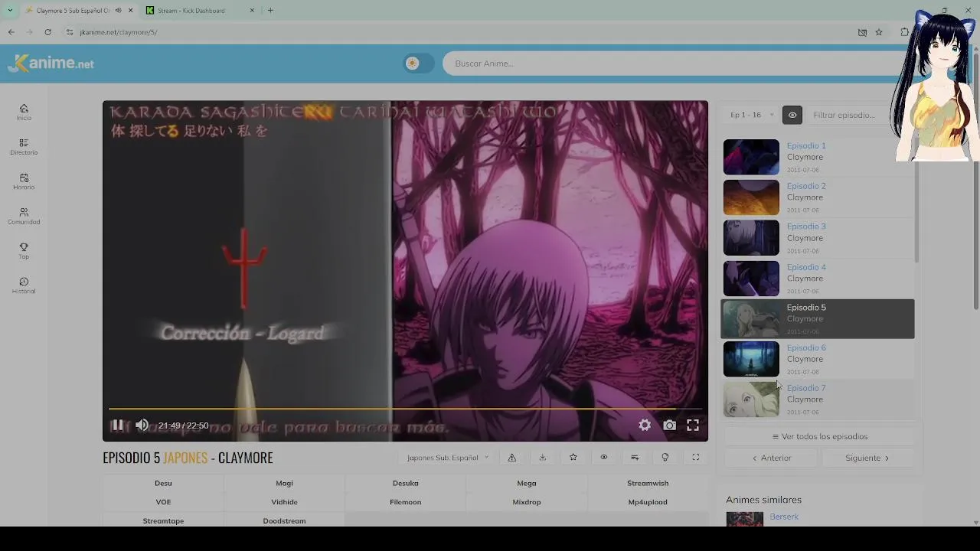Screen dimensions: 980x551
Task: Click the playlist list icon below video
Action: coord(635,458)
